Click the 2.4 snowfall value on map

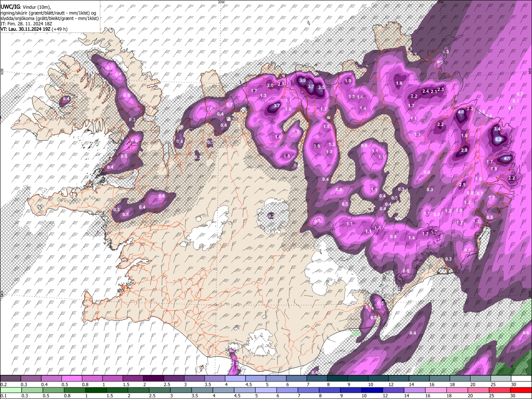425,91
